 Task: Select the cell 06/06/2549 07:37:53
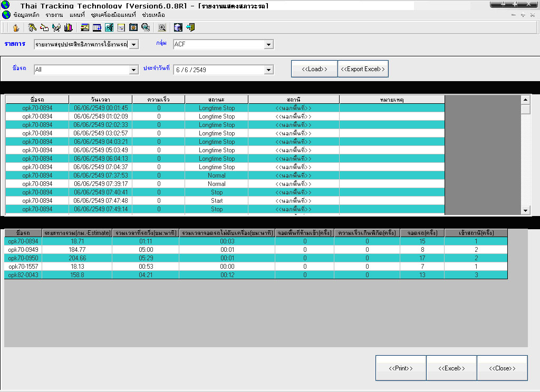point(101,175)
